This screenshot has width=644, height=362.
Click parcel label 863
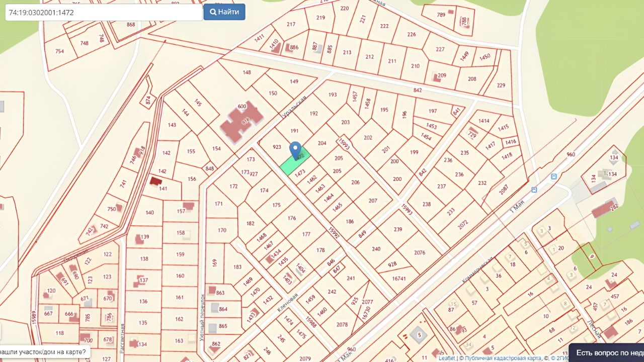point(220,292)
